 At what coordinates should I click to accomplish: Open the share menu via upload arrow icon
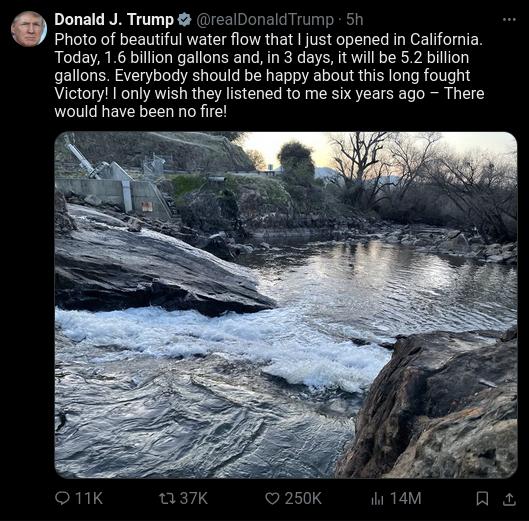pyautogui.click(x=509, y=499)
